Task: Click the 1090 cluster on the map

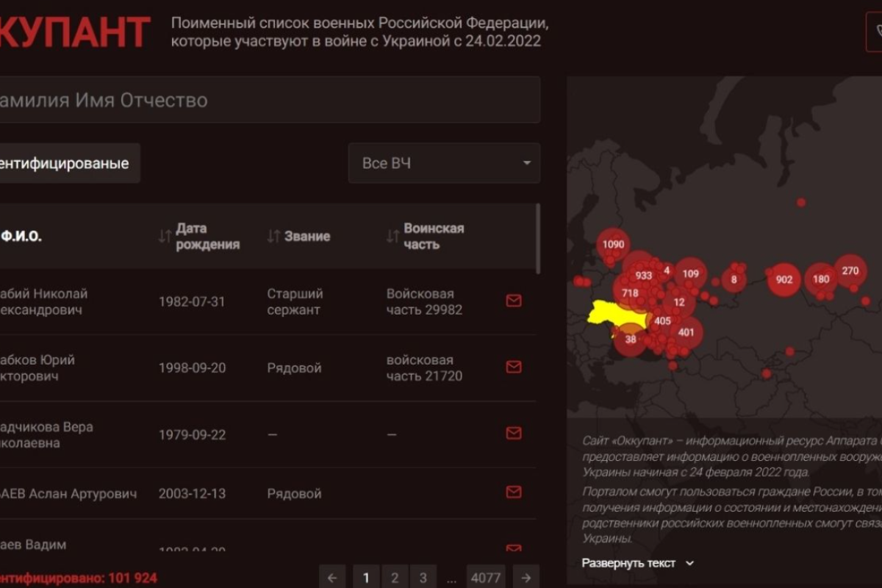Action: [x=612, y=244]
